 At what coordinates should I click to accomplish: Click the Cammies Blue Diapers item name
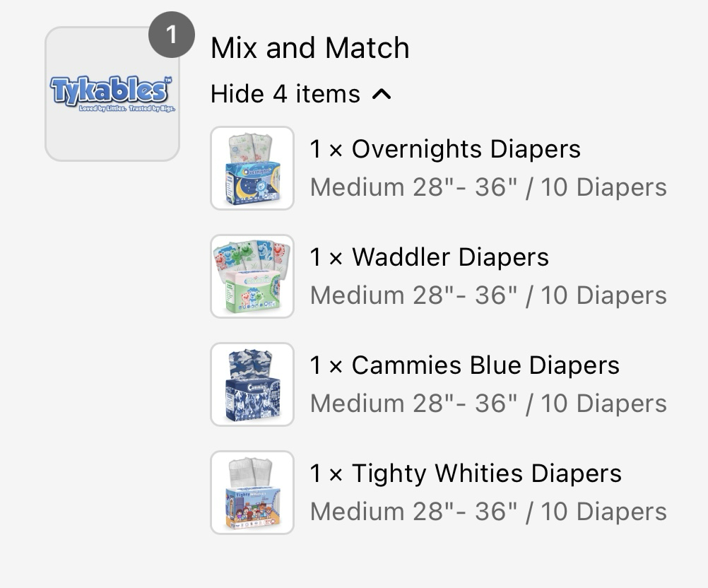pos(485,365)
